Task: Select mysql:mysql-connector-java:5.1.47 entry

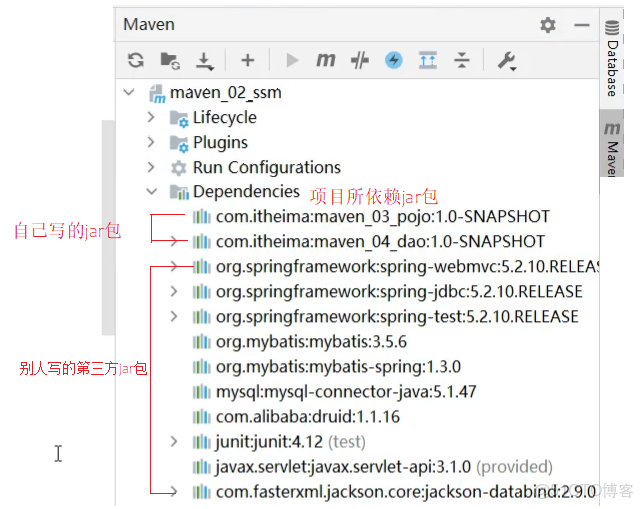Action: [x=346, y=392]
